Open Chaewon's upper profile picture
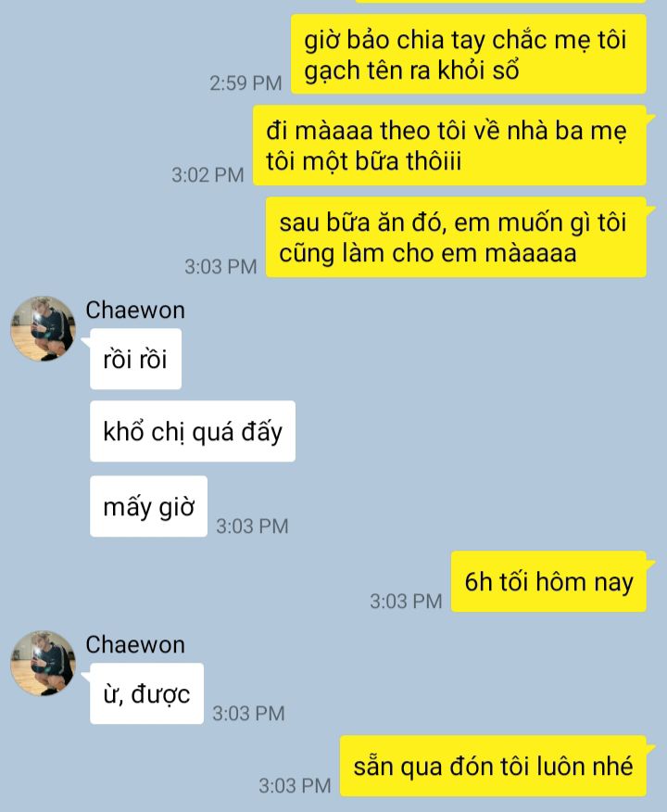 43,328
